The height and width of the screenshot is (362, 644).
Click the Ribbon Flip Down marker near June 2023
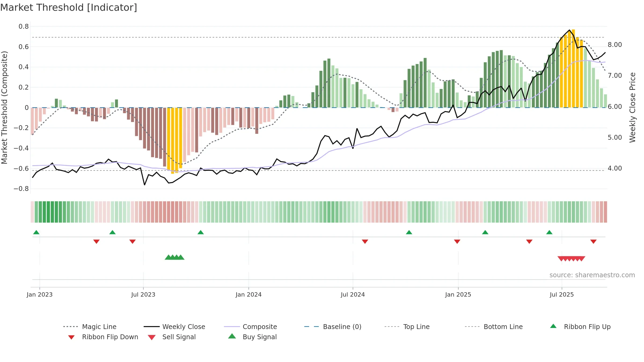[133, 242]
